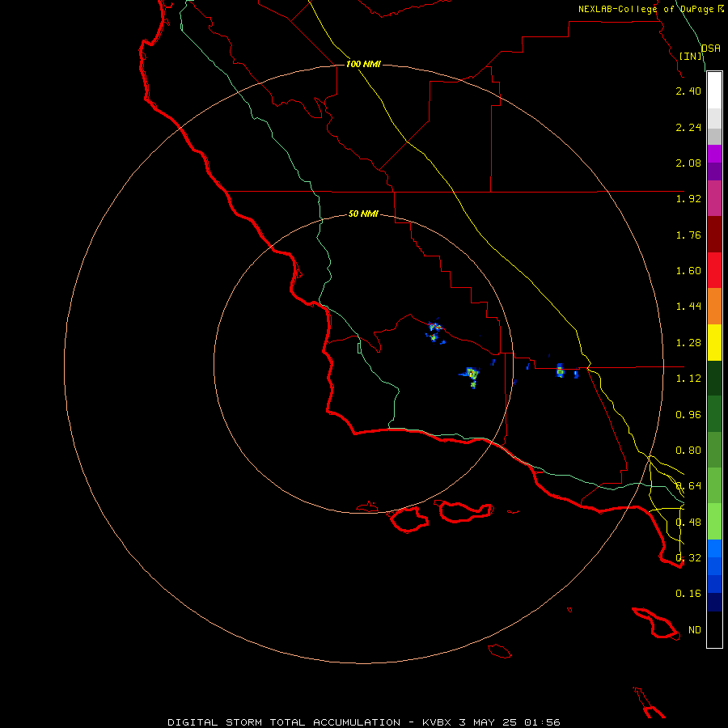Click the NEXLAB-College of DuPage credit text

point(645,9)
